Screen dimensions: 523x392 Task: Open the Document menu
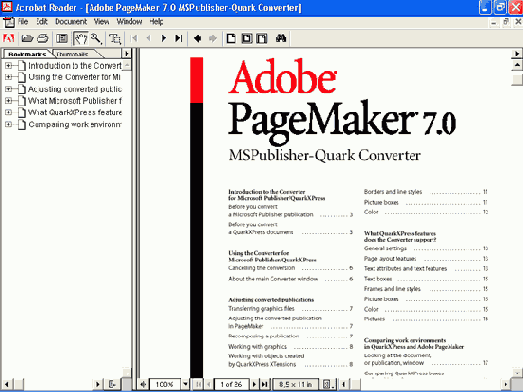click(x=71, y=22)
